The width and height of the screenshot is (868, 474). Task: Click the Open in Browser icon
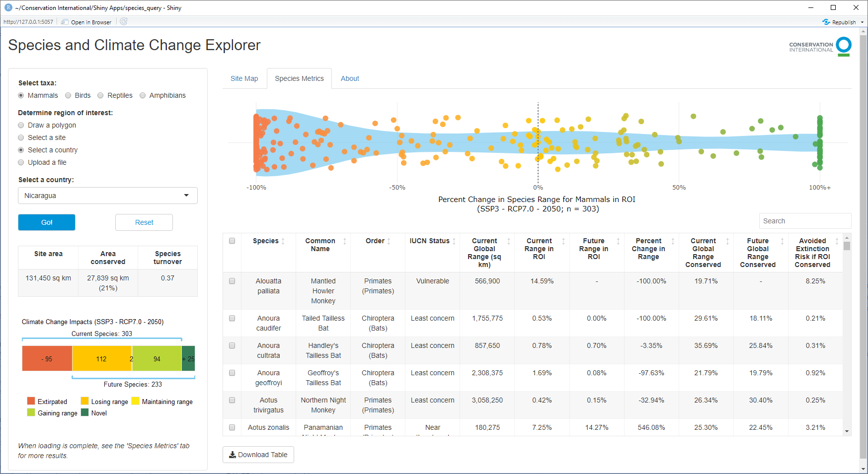click(x=65, y=22)
